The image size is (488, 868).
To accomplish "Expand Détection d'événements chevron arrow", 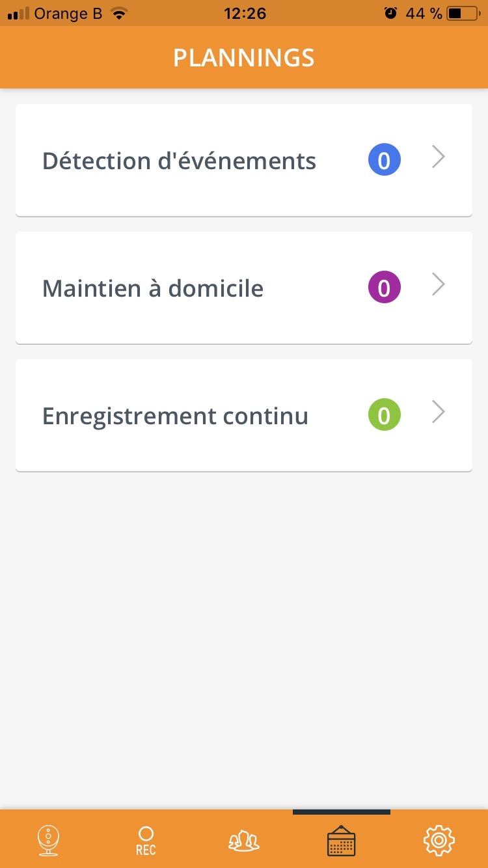I will click(x=439, y=157).
